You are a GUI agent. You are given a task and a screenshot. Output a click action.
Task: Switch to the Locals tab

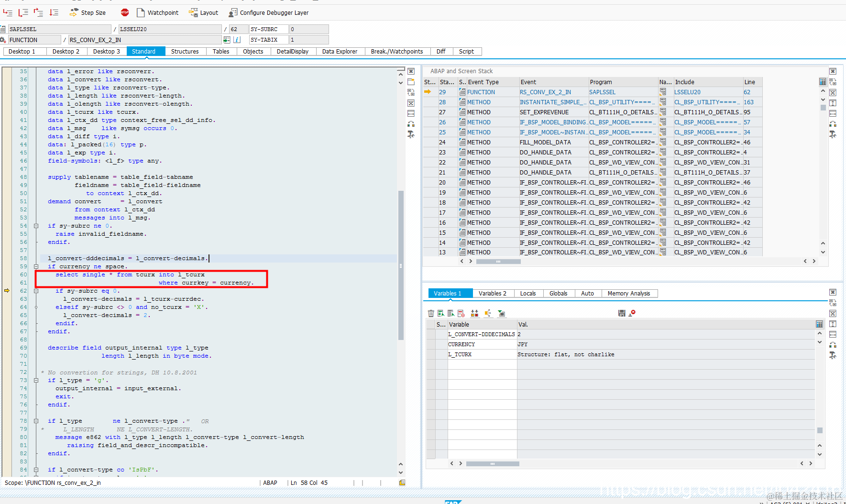528,293
